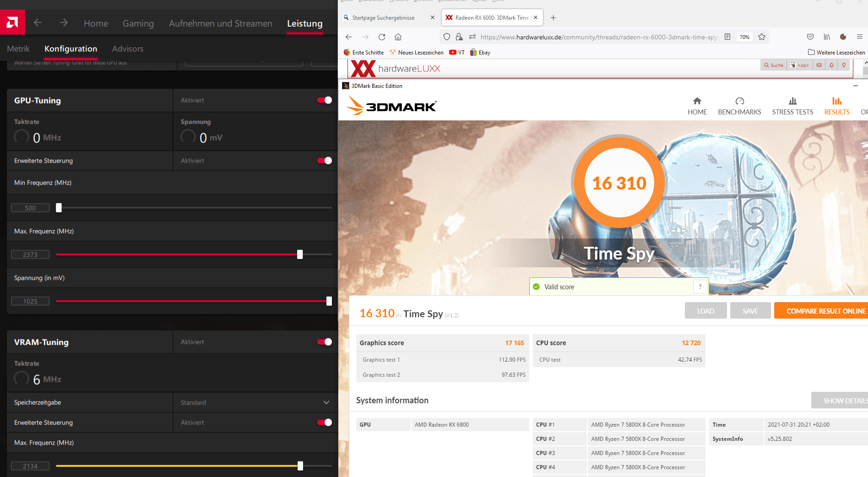Click the LOAD button in 3DMark

point(705,311)
